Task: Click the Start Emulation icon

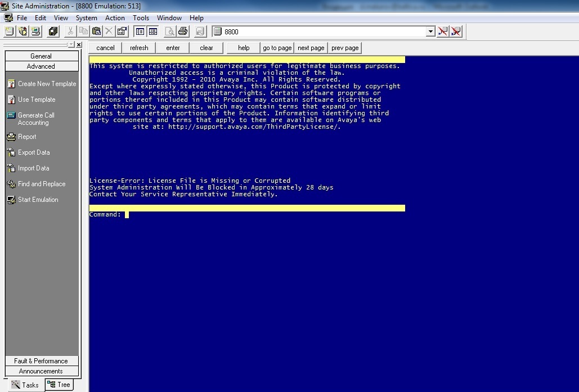Action: tap(11, 200)
